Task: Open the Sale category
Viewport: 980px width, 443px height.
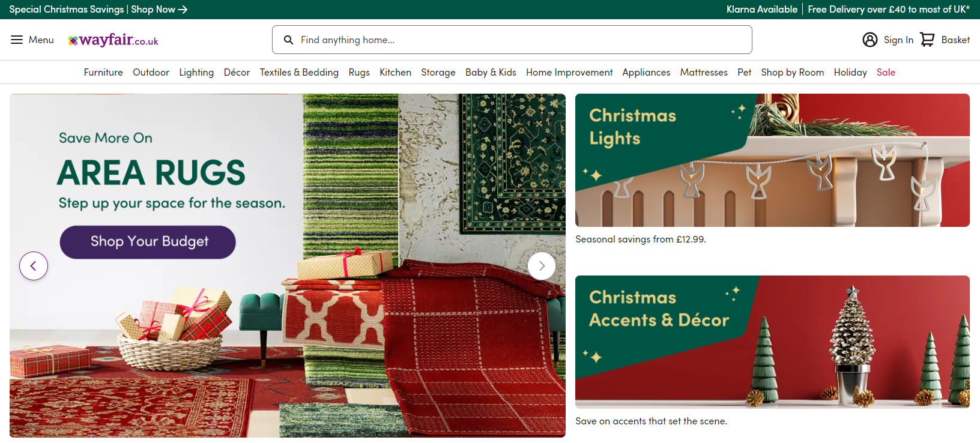Action: (886, 72)
